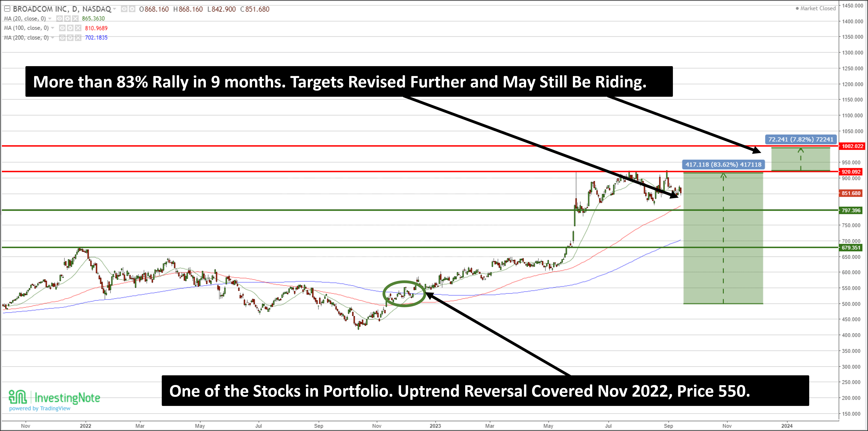The width and height of the screenshot is (868, 431).
Task: Select the MA (100, close, 0) legend label
Action: tap(26, 28)
